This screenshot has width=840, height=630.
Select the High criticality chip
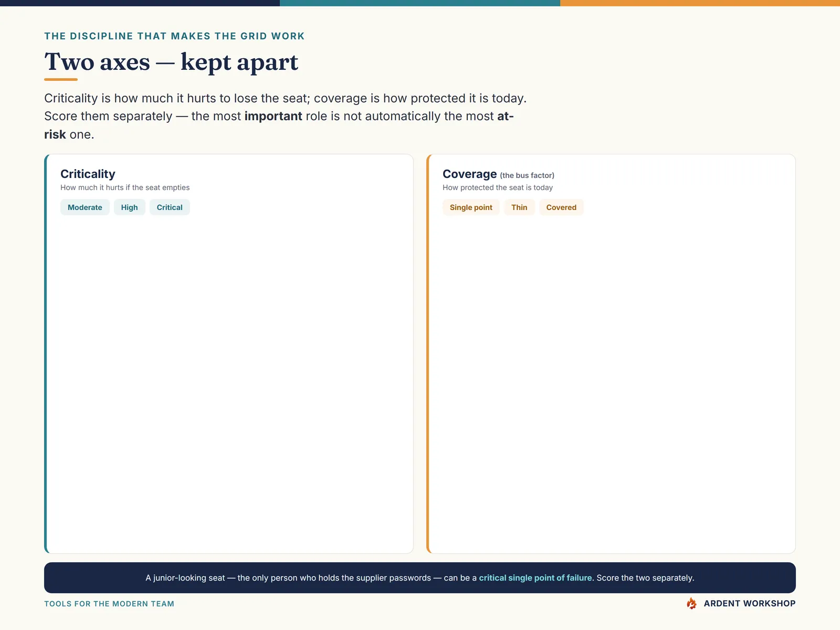pos(129,207)
